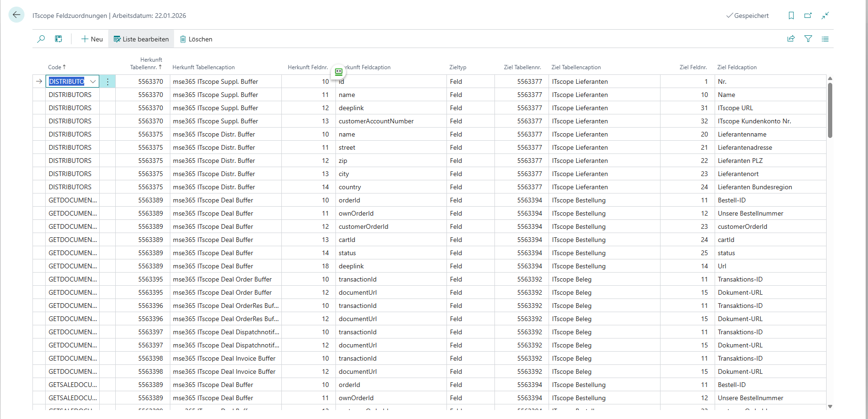Select the customerAccountNumber field caption cell
This screenshot has width=868, height=419.
[376, 121]
